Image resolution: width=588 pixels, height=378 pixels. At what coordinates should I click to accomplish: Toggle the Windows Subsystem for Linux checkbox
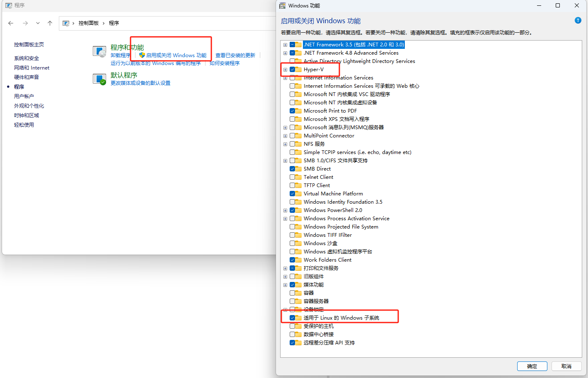click(x=293, y=318)
